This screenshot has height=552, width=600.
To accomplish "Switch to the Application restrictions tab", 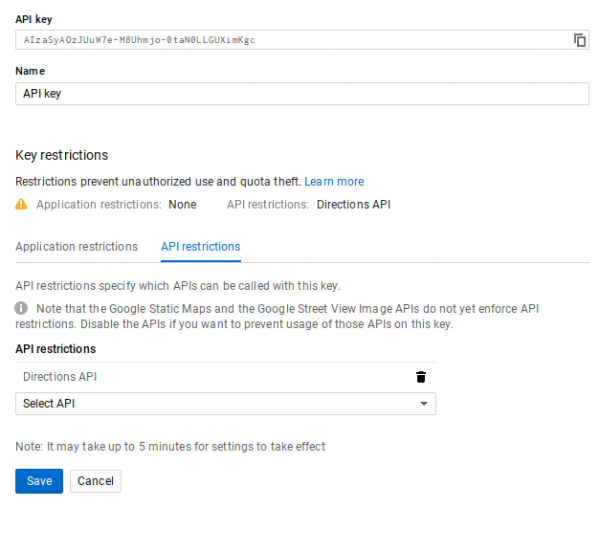I will point(77,247).
